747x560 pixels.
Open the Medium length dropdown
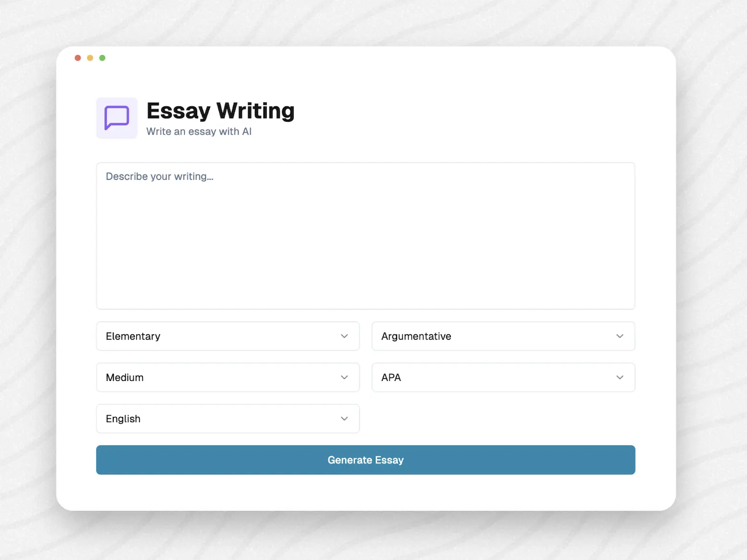[x=228, y=377]
